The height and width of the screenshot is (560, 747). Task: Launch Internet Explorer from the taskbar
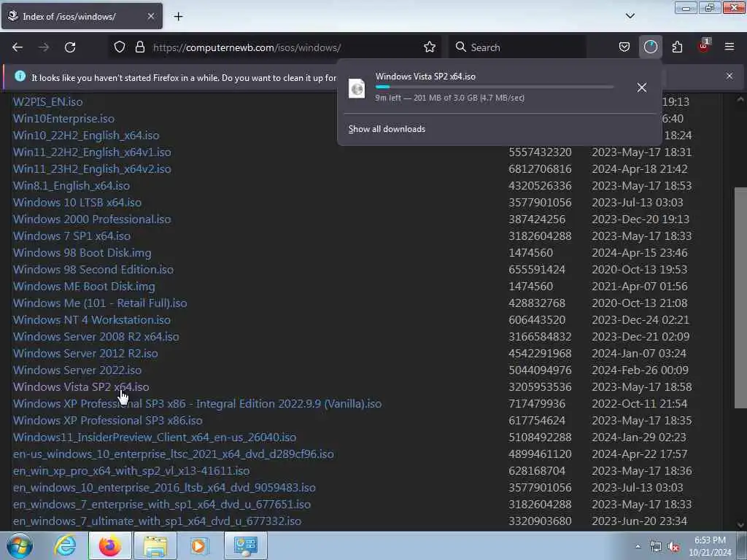pyautogui.click(x=65, y=545)
